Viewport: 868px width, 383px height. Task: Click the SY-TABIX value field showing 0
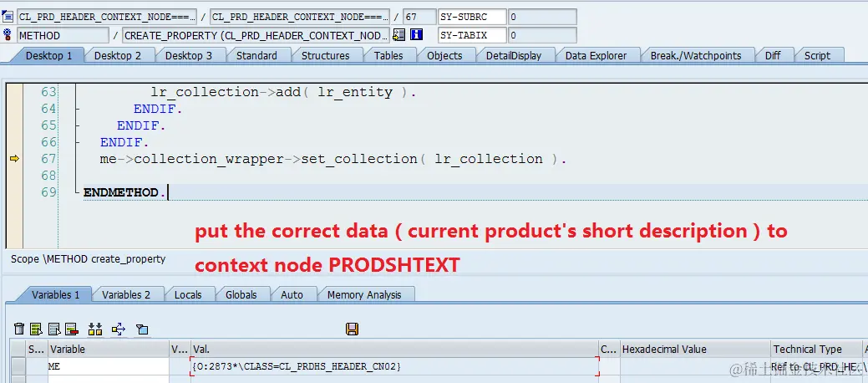pos(542,35)
